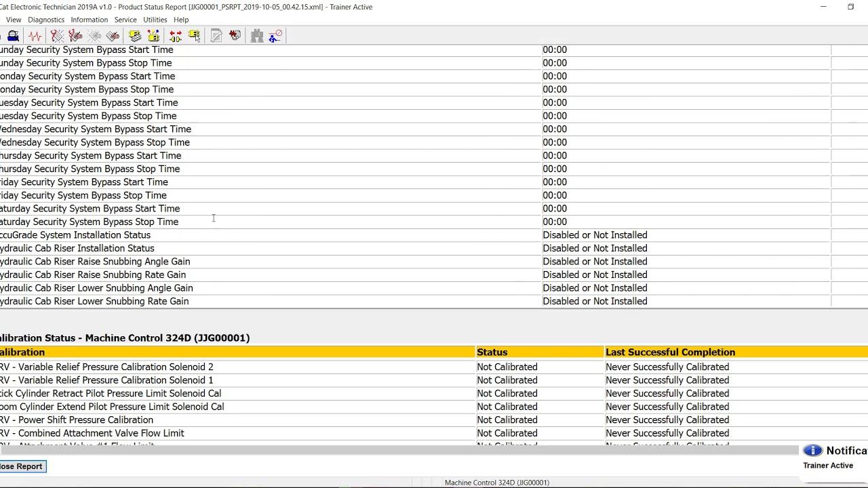Select Boom Cylinder Extend Pilot Pressure Limit row
Image resolution: width=868 pixels, height=488 pixels.
(x=434, y=407)
